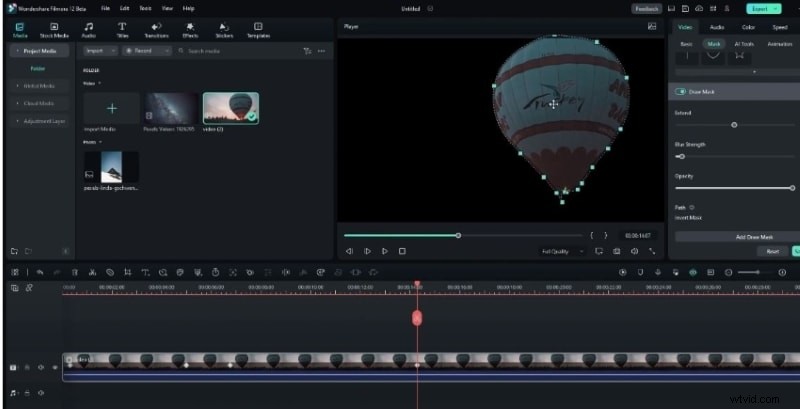Select the Animation sub-tab
The image size is (800, 409).
click(x=780, y=44)
